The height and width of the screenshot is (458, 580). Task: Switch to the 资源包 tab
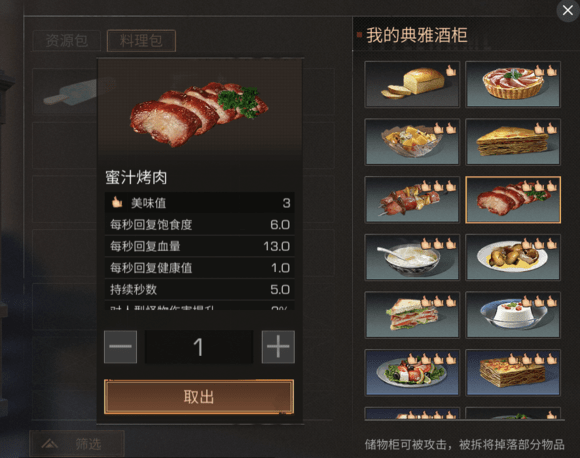[x=67, y=41]
